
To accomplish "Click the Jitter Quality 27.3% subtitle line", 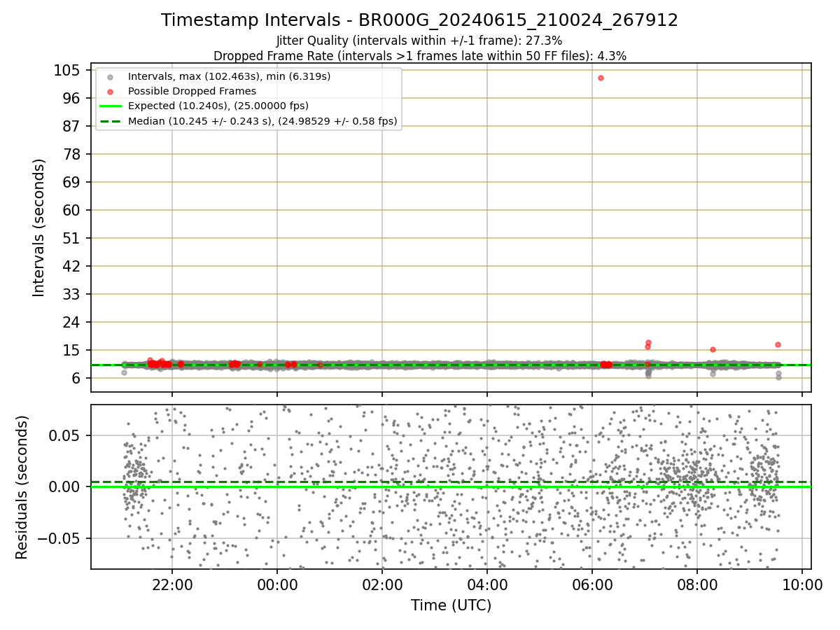I will coord(419,41).
